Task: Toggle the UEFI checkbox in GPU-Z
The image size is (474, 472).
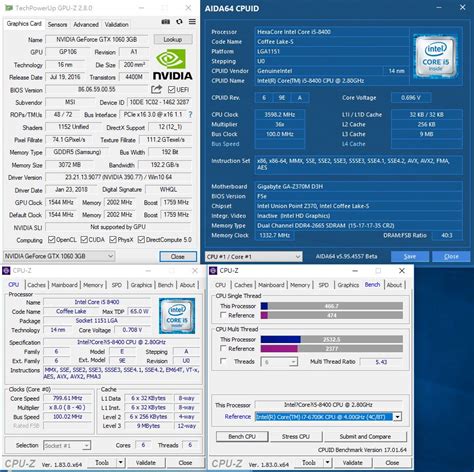Action: (172, 90)
